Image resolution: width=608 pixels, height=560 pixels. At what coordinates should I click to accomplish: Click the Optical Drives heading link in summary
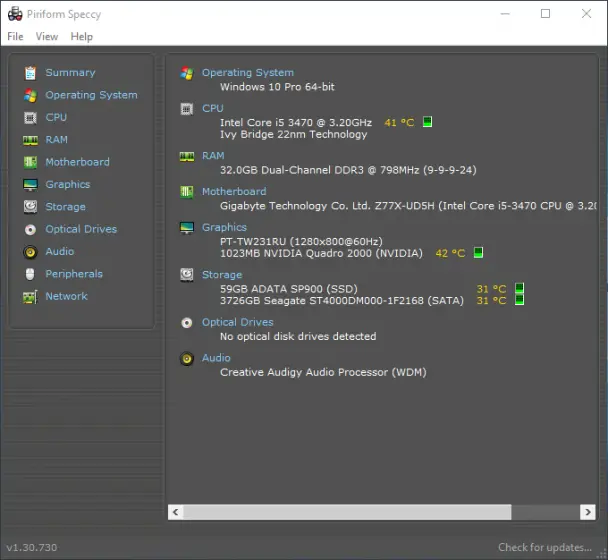(238, 322)
